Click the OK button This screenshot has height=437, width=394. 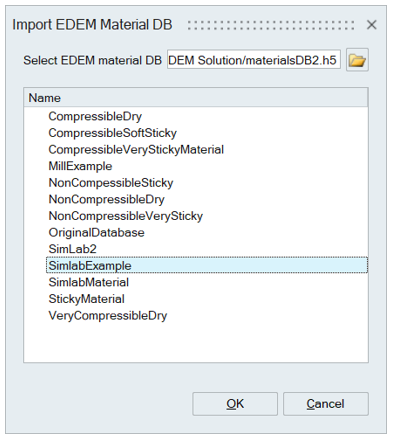tap(235, 404)
